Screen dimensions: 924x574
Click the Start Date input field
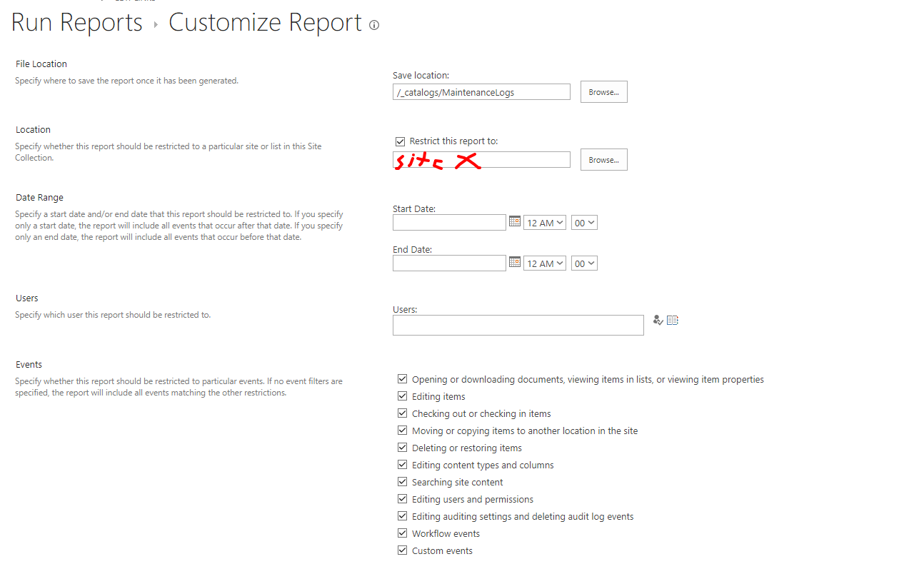click(449, 223)
